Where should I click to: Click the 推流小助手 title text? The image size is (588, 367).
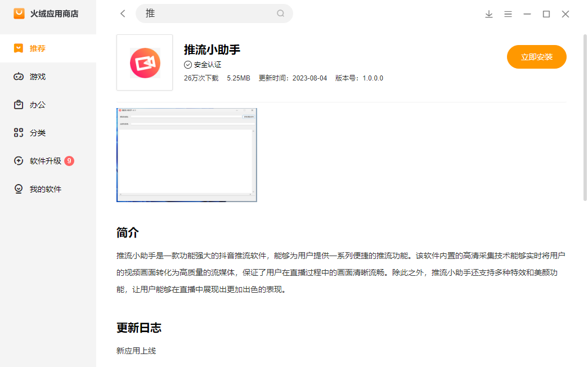tap(212, 50)
